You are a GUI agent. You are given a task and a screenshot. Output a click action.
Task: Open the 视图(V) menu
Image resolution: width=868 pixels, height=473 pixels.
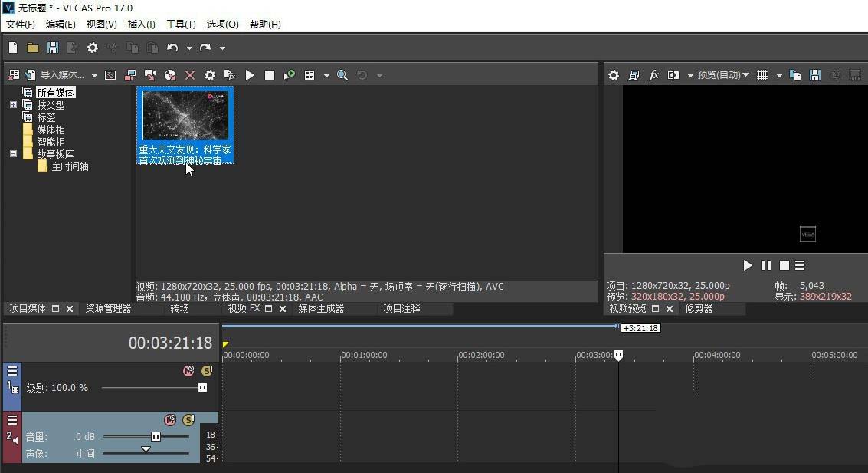click(x=101, y=25)
